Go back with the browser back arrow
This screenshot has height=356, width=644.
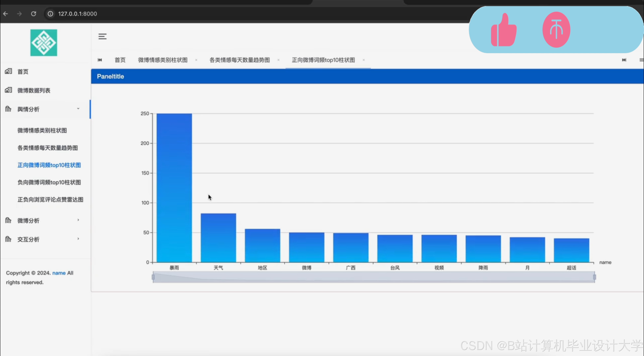point(5,14)
